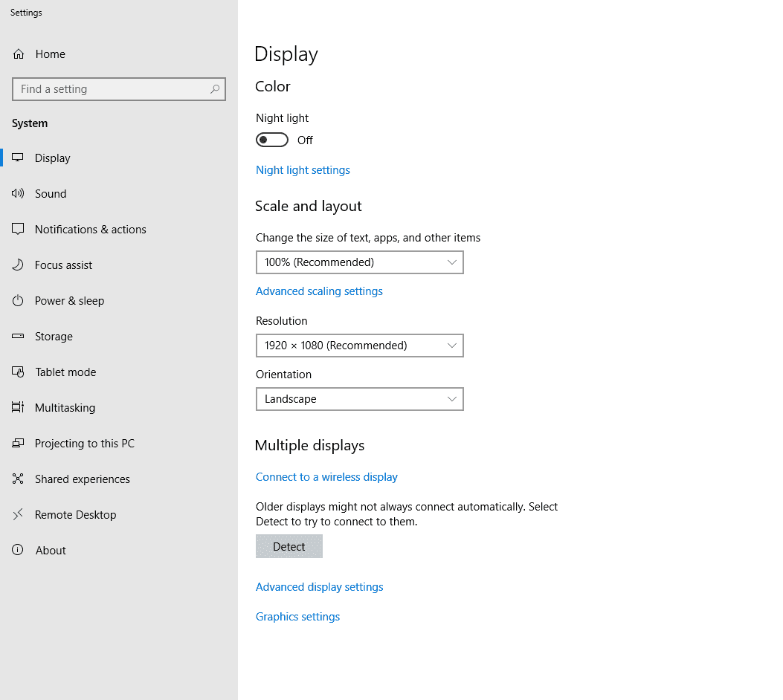Open the Resolution dropdown

pyautogui.click(x=360, y=346)
